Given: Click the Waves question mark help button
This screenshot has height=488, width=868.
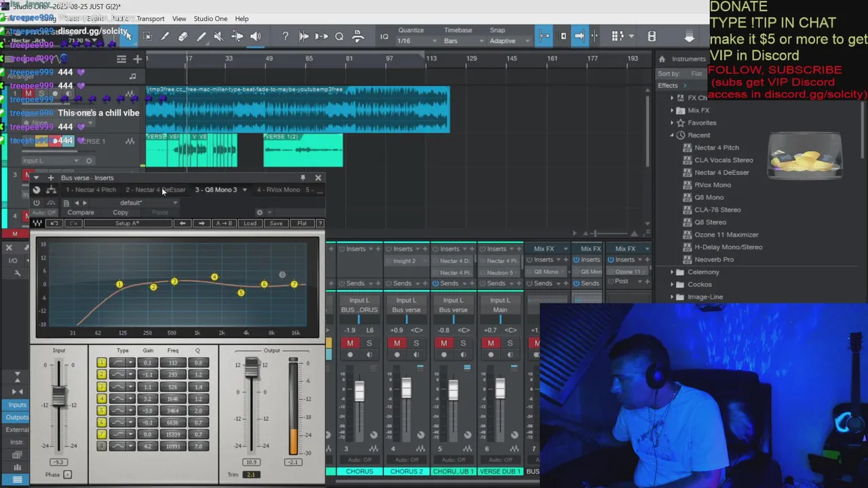Looking at the screenshot, I should [x=320, y=223].
